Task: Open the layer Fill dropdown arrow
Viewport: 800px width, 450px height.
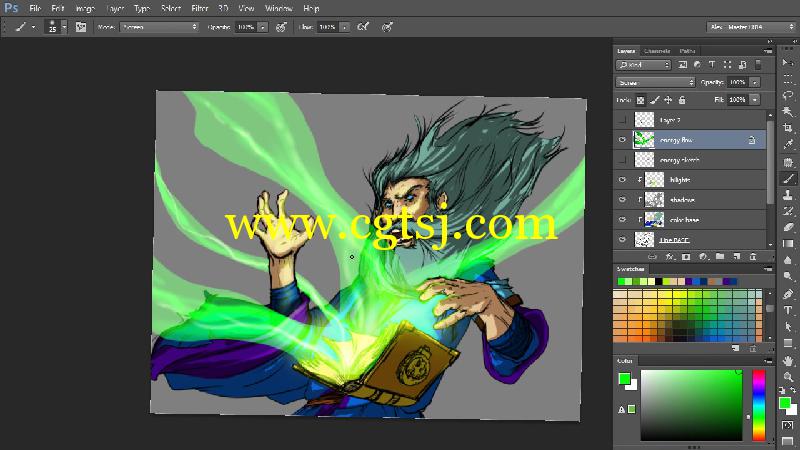Action: pos(755,99)
